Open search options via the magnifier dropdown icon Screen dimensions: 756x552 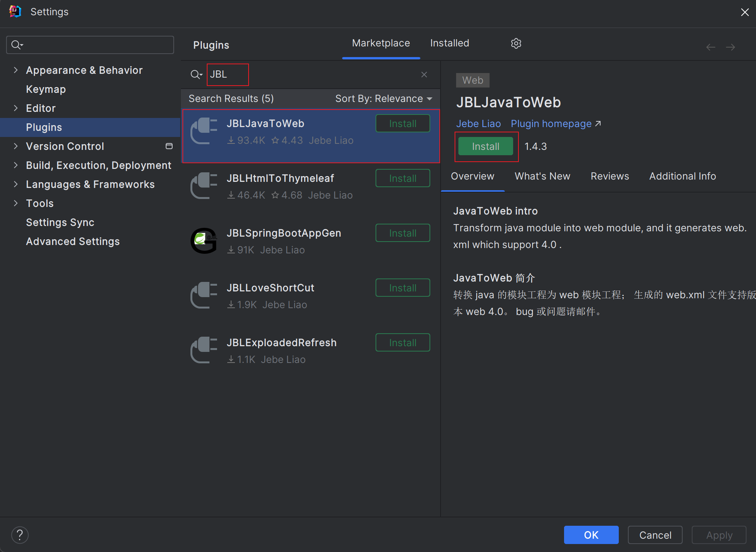pos(196,75)
